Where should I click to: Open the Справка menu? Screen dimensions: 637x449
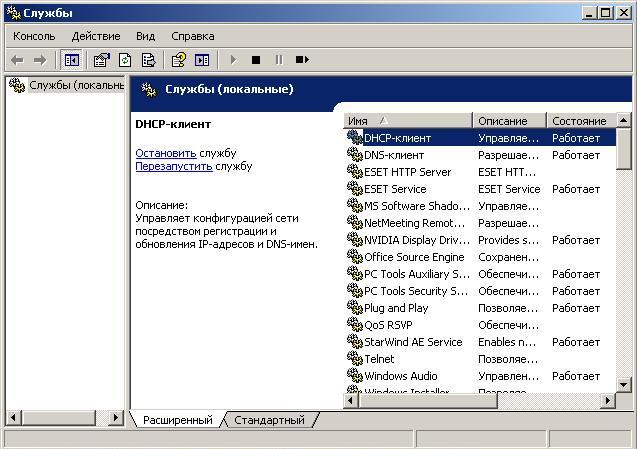pyautogui.click(x=193, y=36)
